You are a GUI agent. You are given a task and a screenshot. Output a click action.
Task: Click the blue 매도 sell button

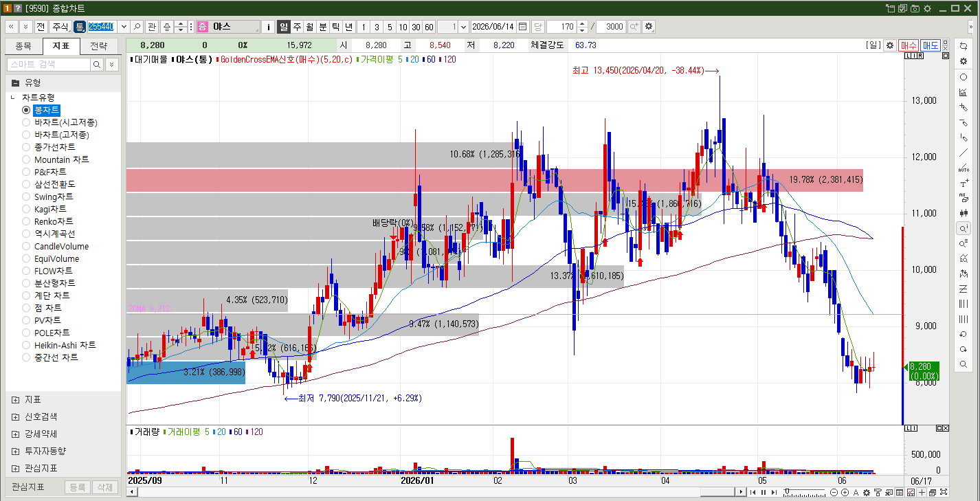coord(931,45)
